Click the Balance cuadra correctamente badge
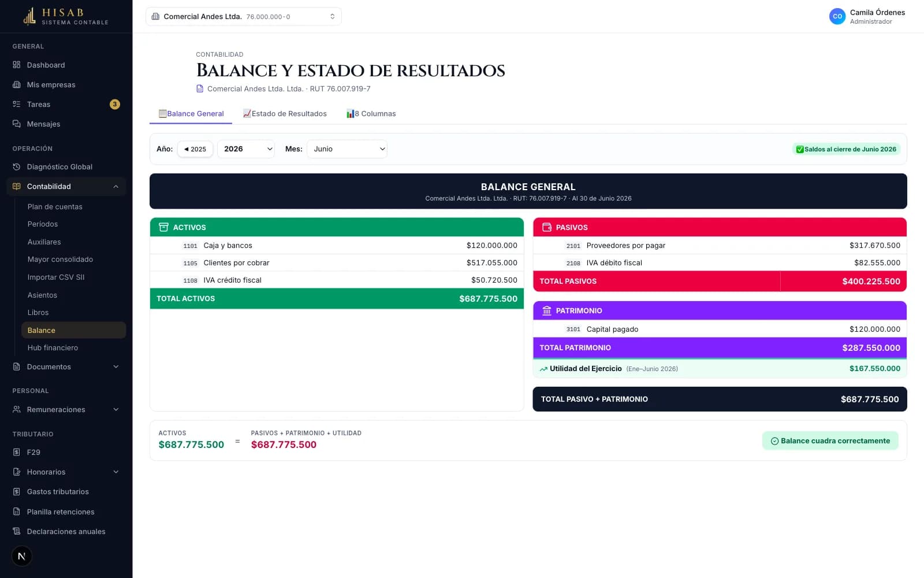The height and width of the screenshot is (578, 924). (x=830, y=440)
